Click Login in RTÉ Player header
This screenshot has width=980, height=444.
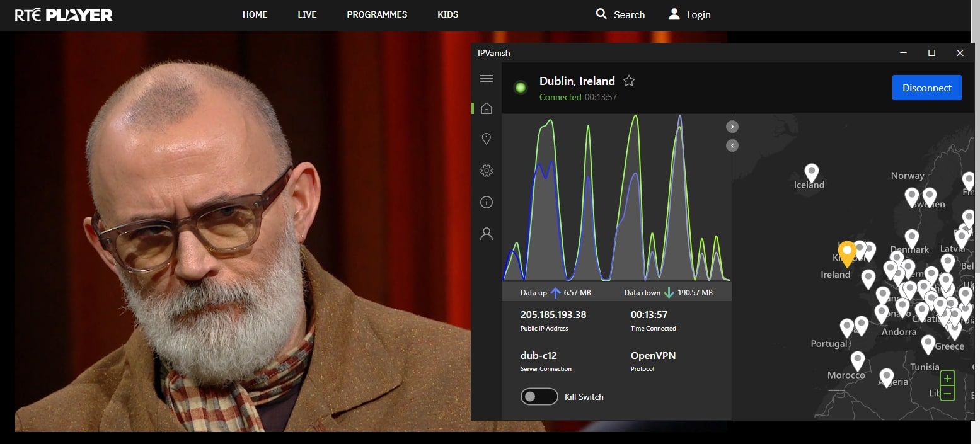tap(689, 14)
